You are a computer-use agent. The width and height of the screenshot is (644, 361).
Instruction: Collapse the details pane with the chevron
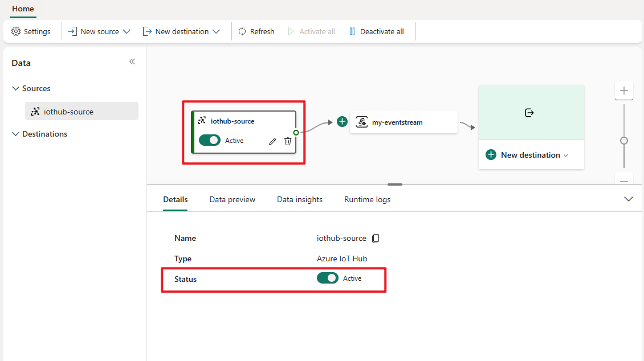pos(629,199)
